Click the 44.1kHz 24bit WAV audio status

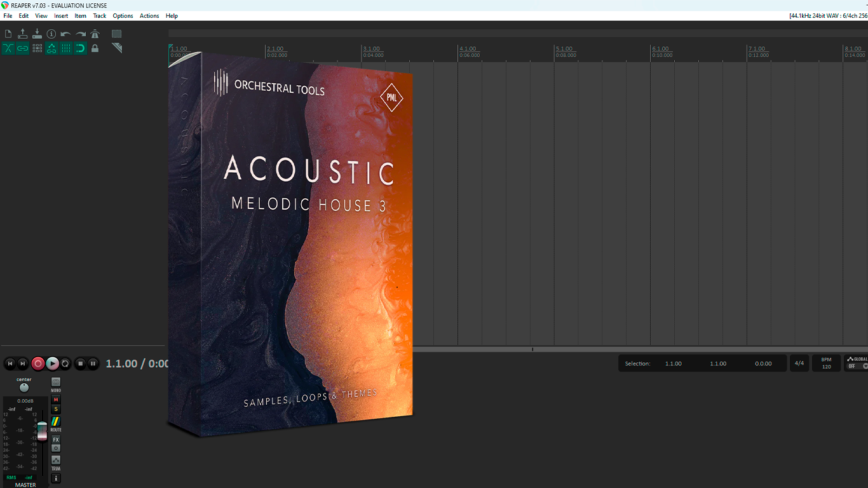pyautogui.click(x=828, y=16)
